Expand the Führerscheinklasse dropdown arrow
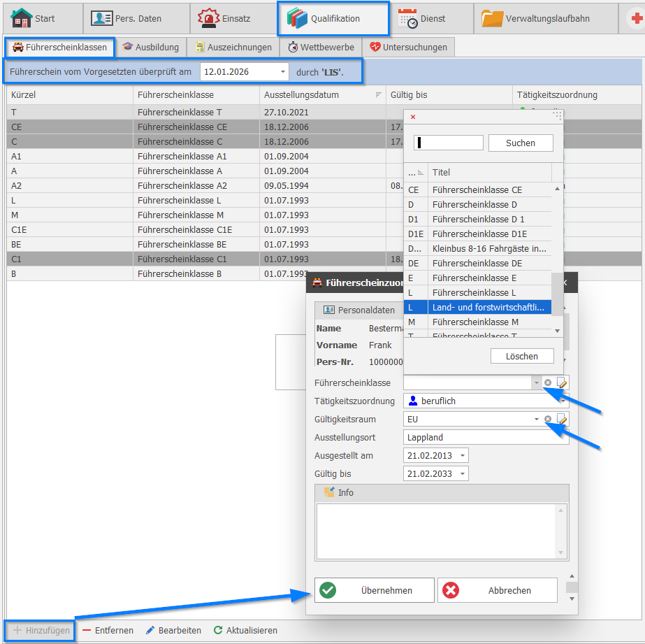 536,382
